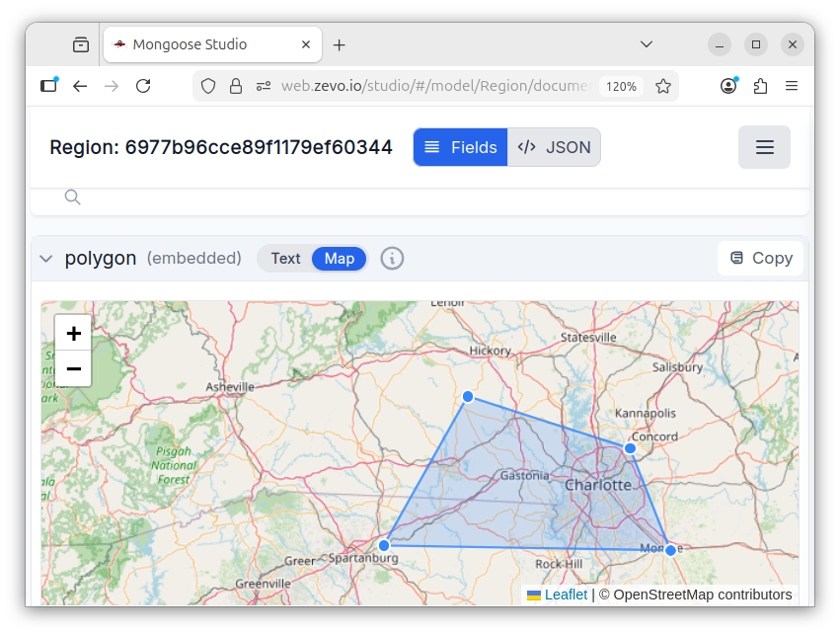This screenshot has height=635, width=840.
Task: Open Firefox application menu
Action: click(x=792, y=86)
